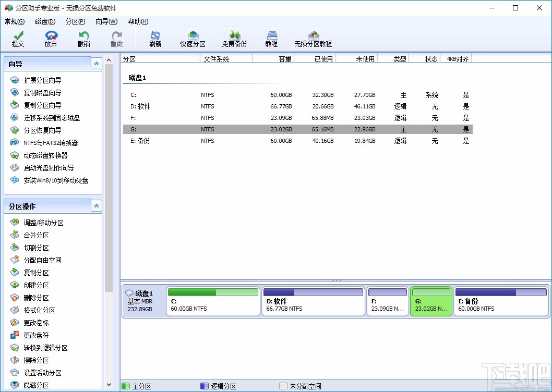Sort by 类型 column header
552x392 pixels.
[x=393, y=59]
